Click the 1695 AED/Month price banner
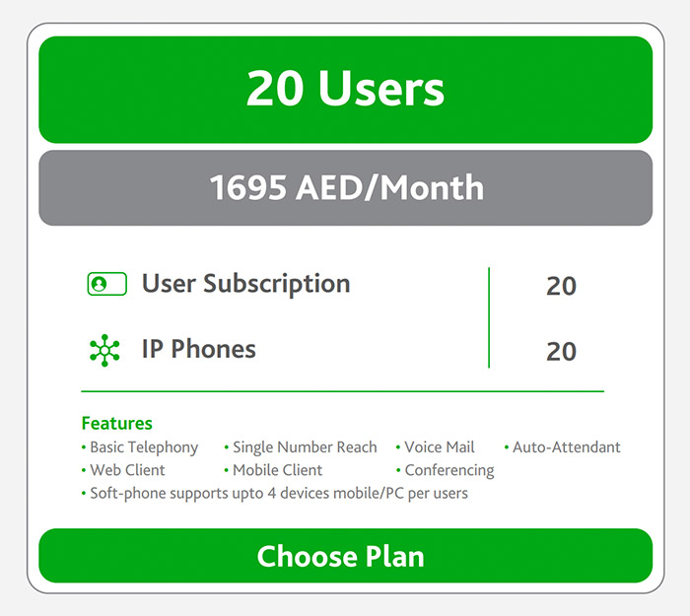 [345, 187]
